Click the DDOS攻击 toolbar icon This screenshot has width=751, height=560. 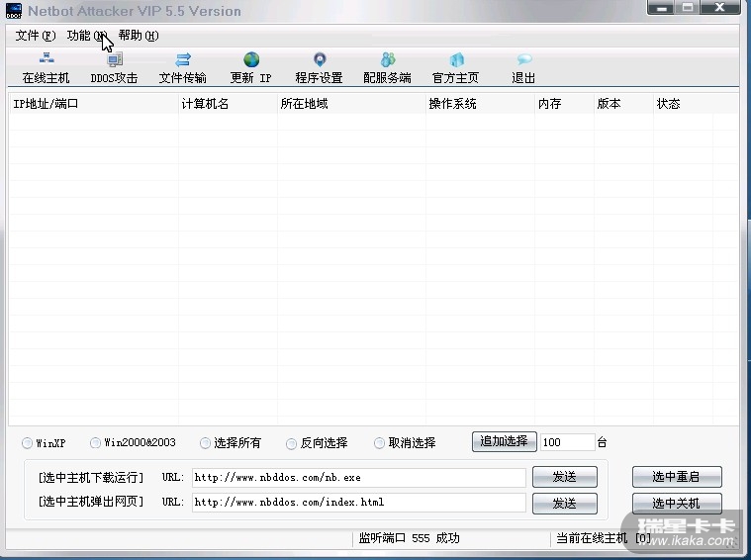pyautogui.click(x=114, y=68)
